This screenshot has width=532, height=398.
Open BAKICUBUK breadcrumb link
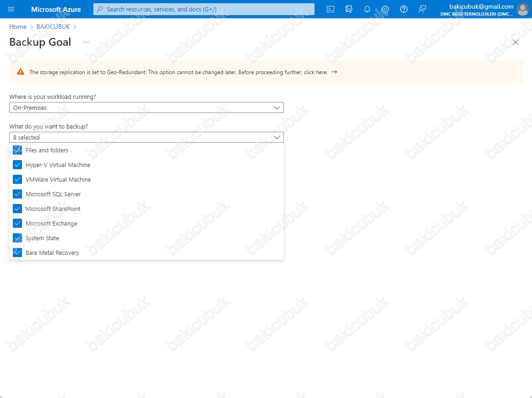53,27
